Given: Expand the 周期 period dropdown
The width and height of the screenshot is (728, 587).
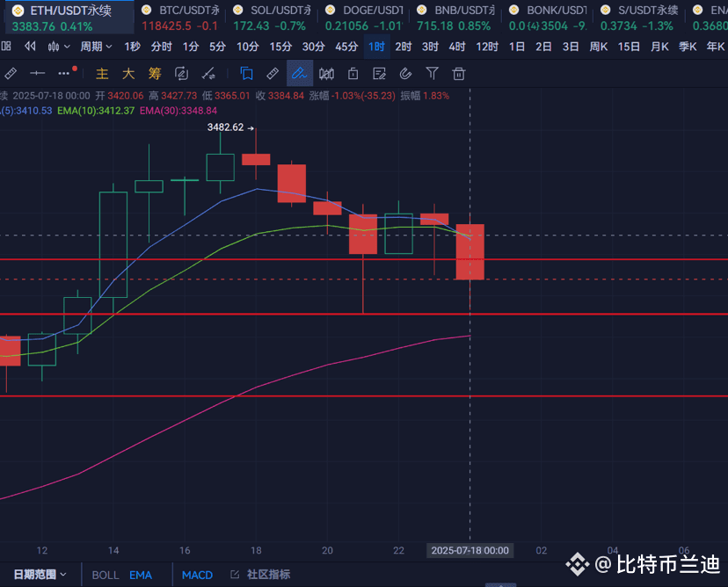Looking at the screenshot, I should [96, 47].
